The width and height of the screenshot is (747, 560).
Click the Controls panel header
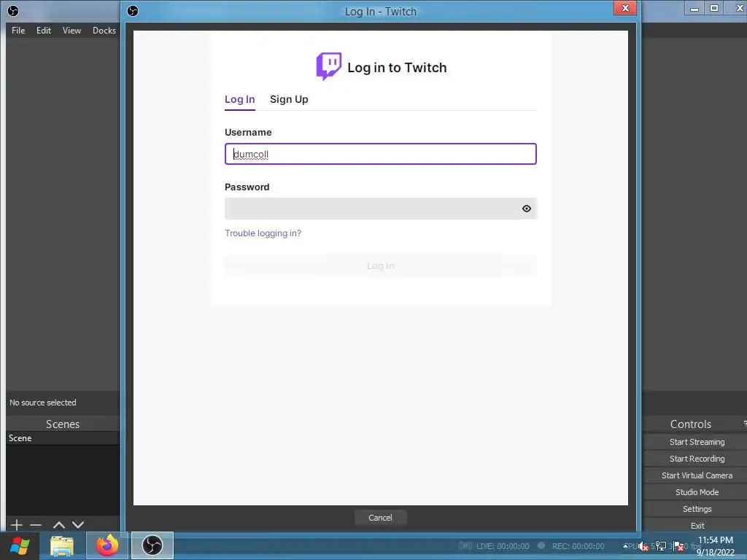click(690, 424)
